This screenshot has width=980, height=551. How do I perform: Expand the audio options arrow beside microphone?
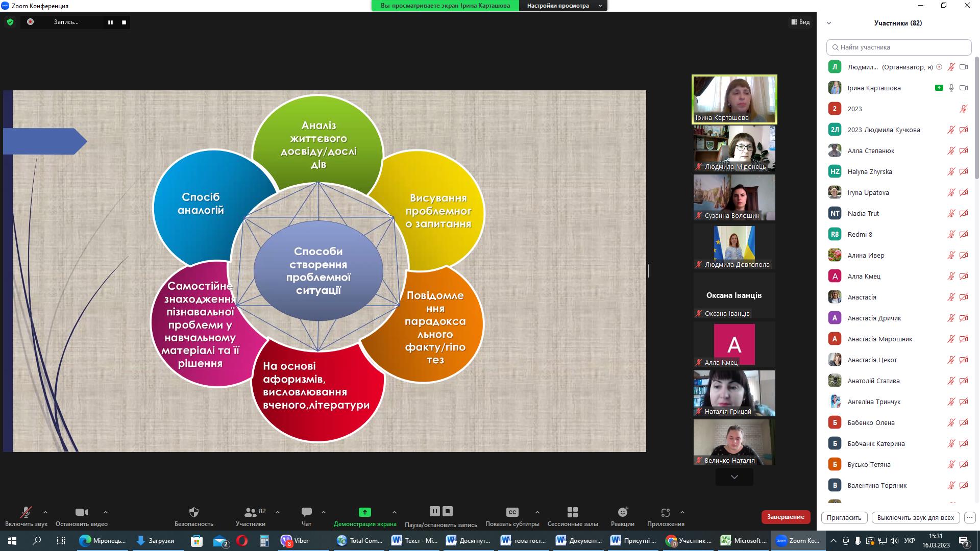(45, 512)
